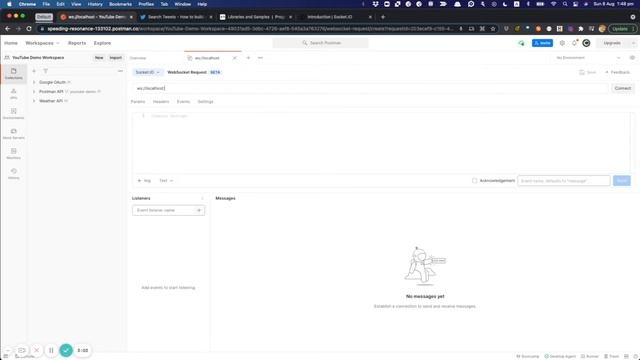
Task: Open the Runner in the status bar
Action: (x=590, y=356)
